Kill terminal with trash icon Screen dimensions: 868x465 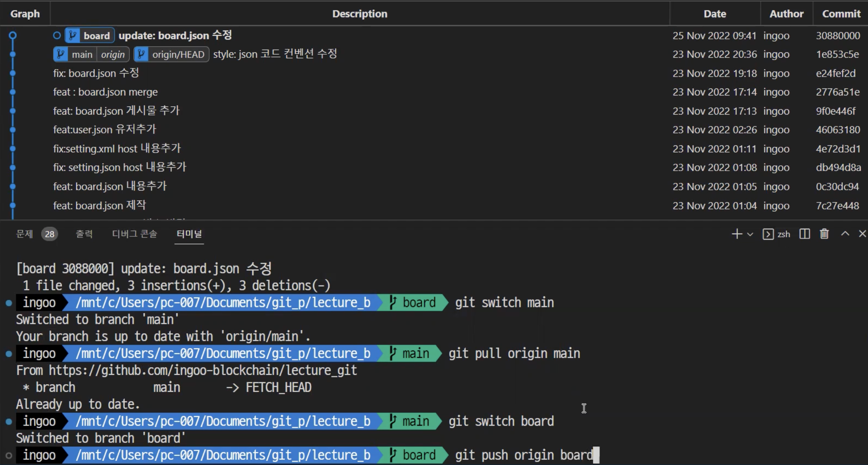coord(824,234)
